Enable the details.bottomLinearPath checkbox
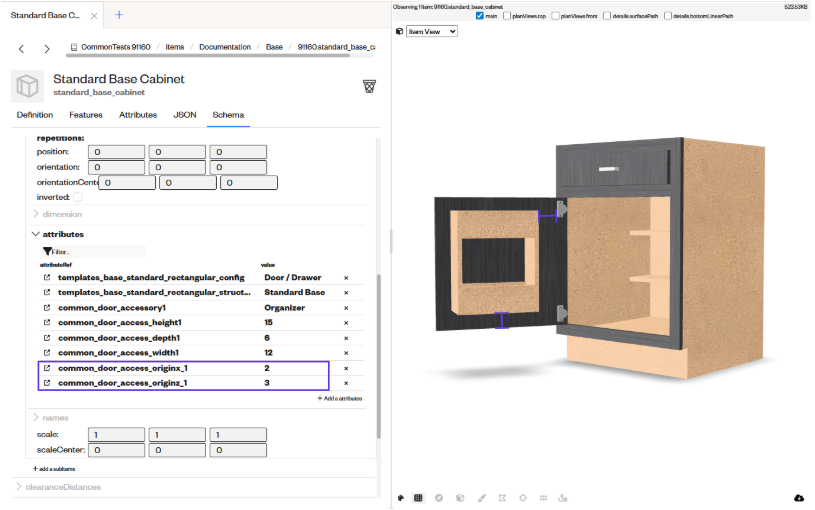This screenshot has height=510, width=815. point(668,16)
